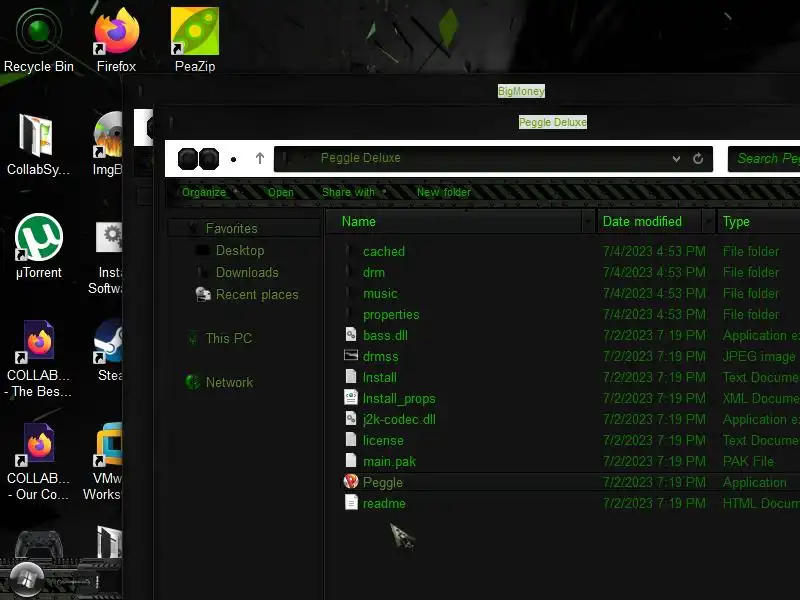The width and height of the screenshot is (800, 600).
Task: Open the Recycle Bin desktop icon
Action: (x=39, y=41)
